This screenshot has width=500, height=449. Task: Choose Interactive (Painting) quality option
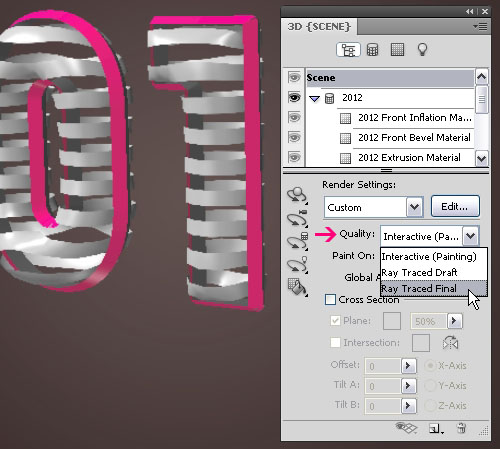pyautogui.click(x=433, y=256)
